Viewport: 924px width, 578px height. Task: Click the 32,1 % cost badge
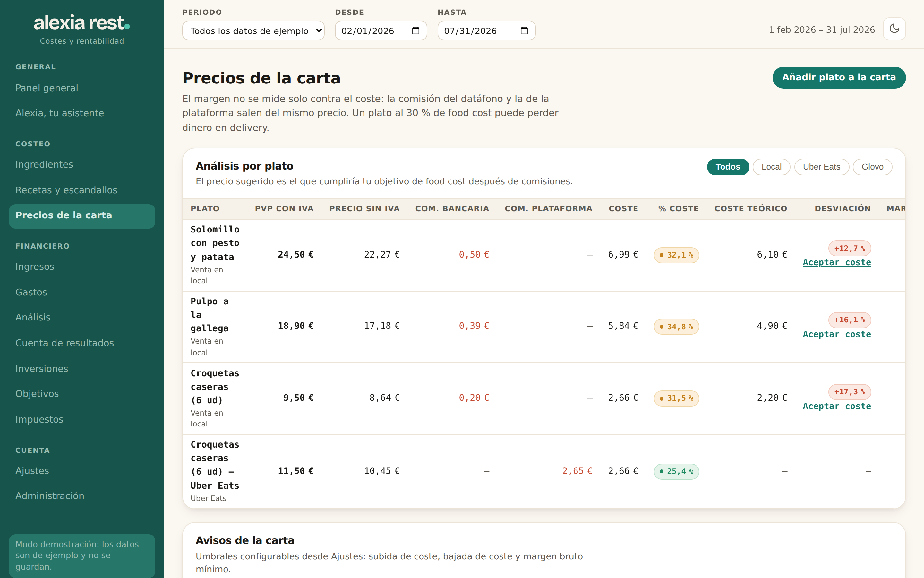[676, 255]
